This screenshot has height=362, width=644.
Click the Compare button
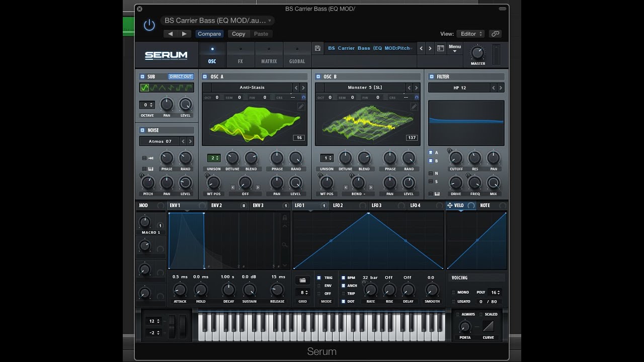[209, 34]
